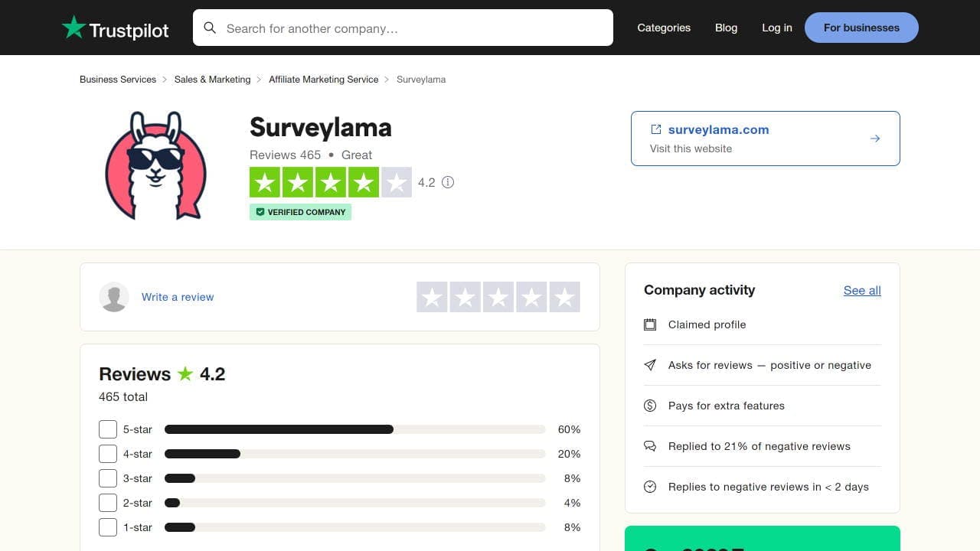
Task: Toggle the 1-star review filter
Action: (x=107, y=527)
